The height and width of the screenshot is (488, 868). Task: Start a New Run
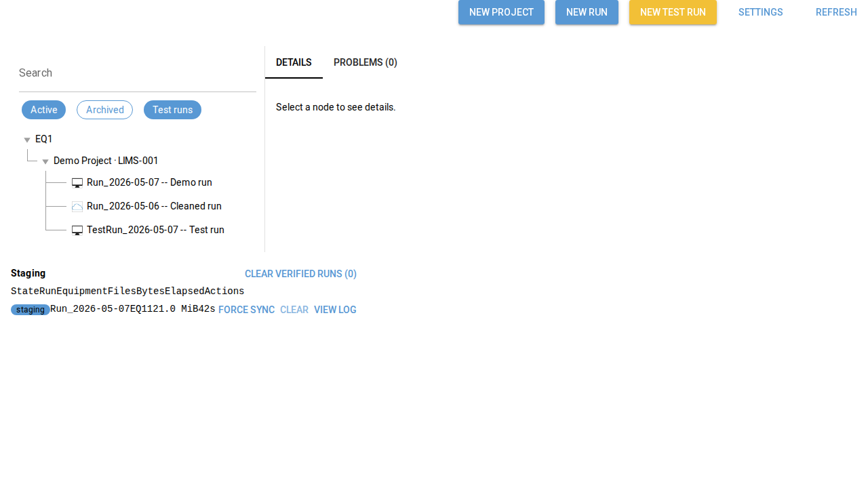tap(587, 12)
